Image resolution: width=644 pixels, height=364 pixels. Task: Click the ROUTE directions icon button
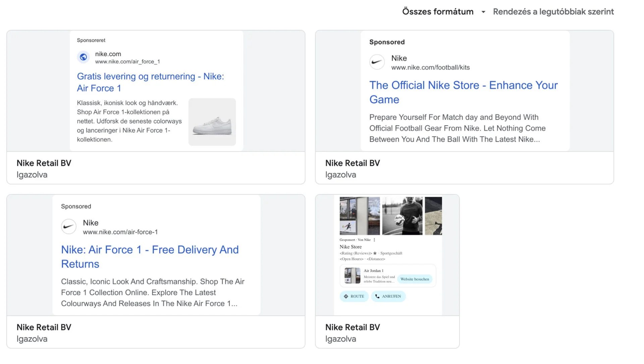coord(354,296)
